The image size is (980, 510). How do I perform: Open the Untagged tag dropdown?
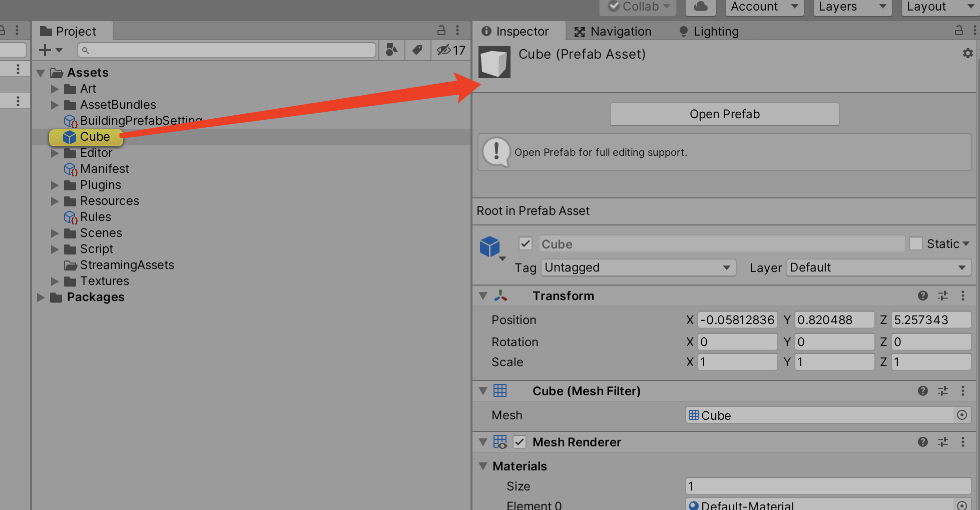[x=638, y=267]
